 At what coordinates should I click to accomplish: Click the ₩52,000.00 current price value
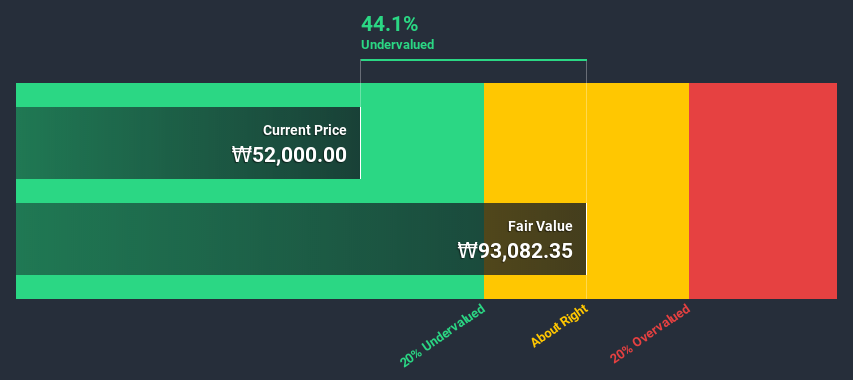coord(289,155)
